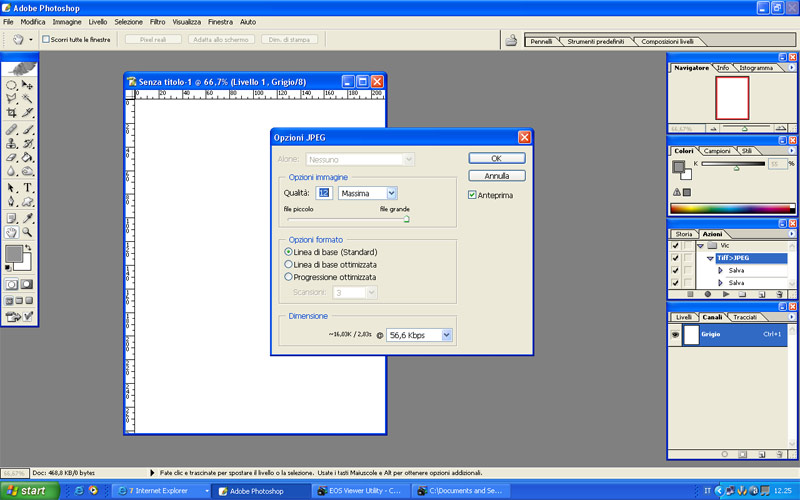The height and width of the screenshot is (500, 800).
Task: Select the Zoom magnifier tool
Action: pos(28,232)
